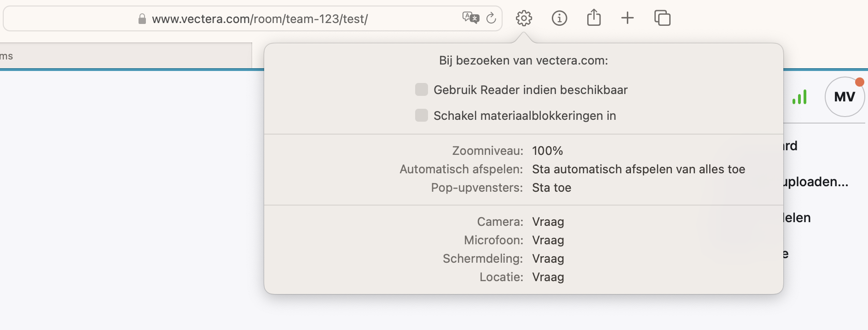The width and height of the screenshot is (868, 330).
Task: Open the Locatie Vraag dropdown
Action: 548,277
